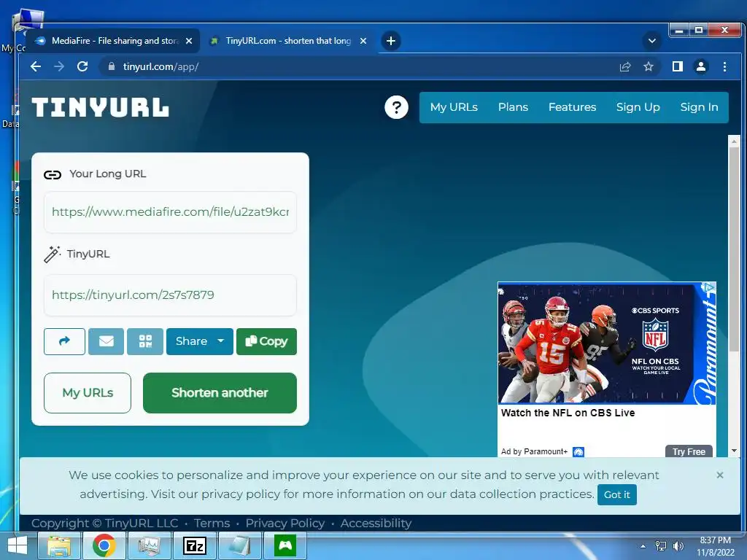Click the TinyURL result field

(x=170, y=295)
